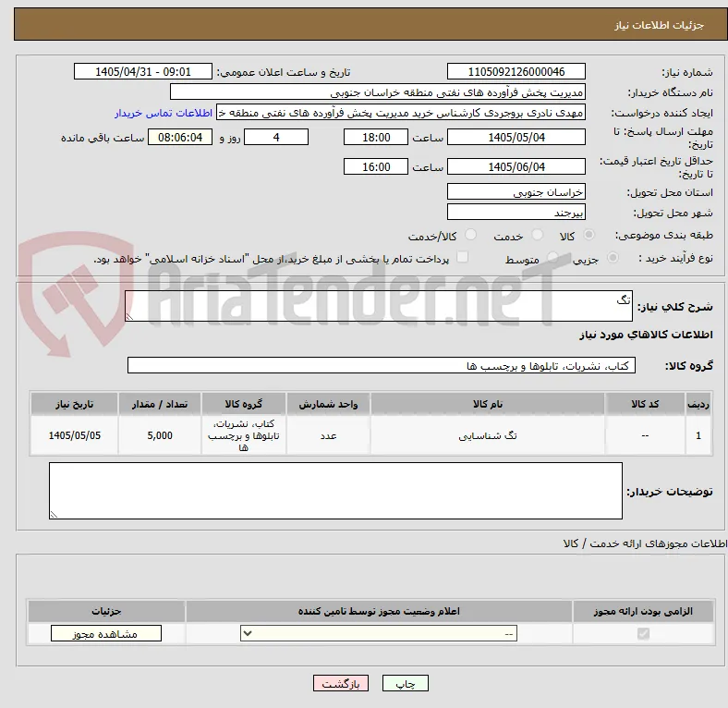This screenshot has height=708, width=728.
Task: Click the deadline time field 18:00
Action: pyautogui.click(x=376, y=137)
